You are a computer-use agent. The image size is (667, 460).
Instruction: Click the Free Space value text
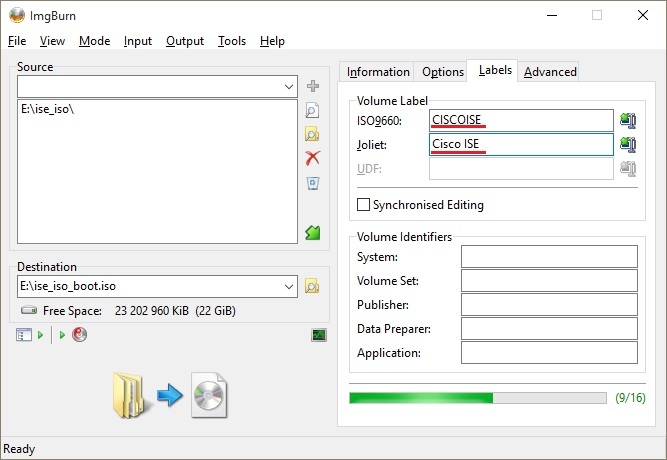pyautogui.click(x=175, y=311)
